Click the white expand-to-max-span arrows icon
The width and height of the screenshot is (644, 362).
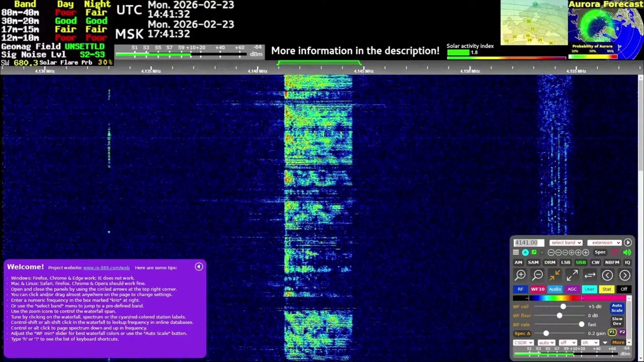coord(572,275)
